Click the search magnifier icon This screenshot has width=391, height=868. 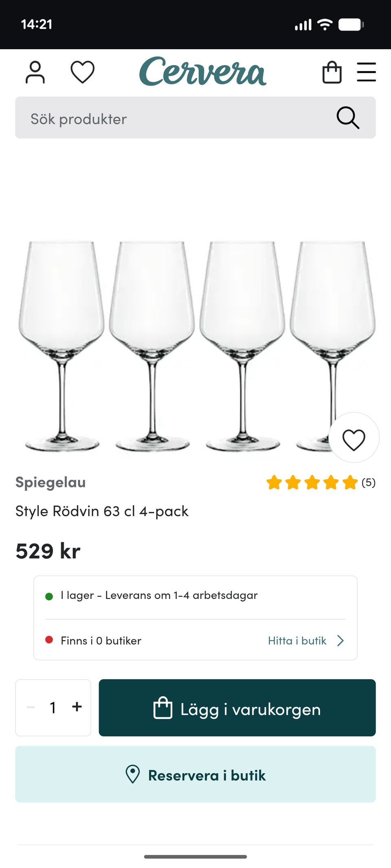[347, 118]
